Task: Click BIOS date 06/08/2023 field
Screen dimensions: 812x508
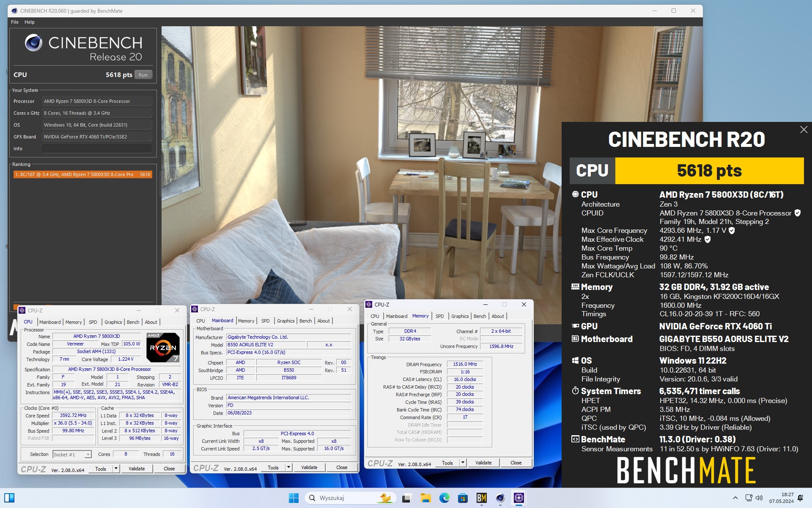Action: (x=288, y=413)
